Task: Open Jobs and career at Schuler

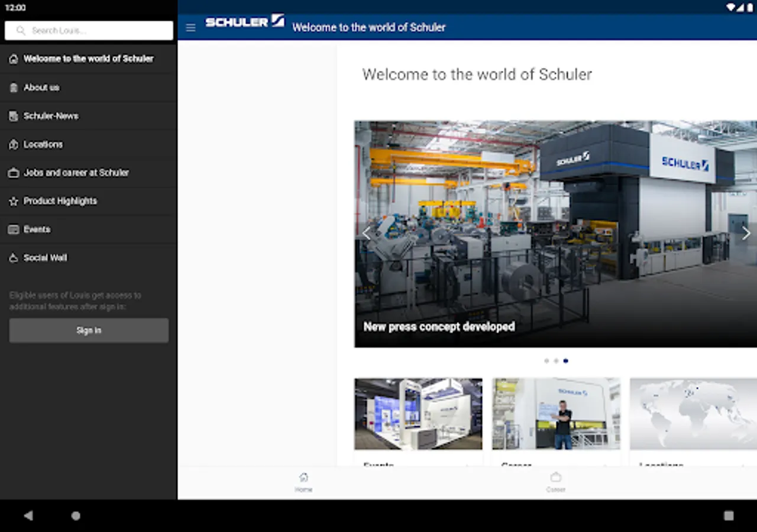Action: coord(89,173)
